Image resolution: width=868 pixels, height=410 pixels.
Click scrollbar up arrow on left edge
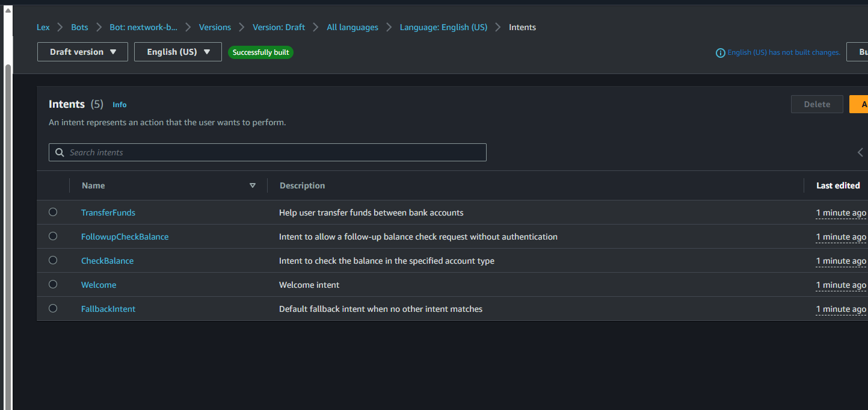(8, 11)
